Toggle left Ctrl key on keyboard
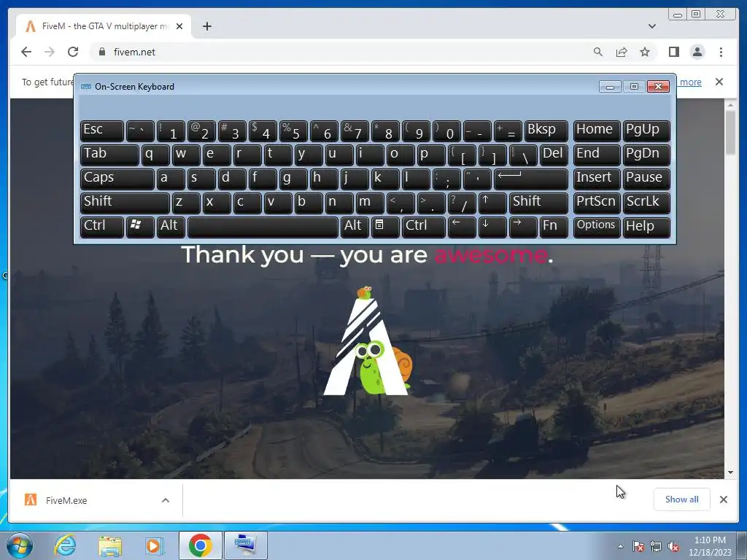Screen dimensions: 747x560 click(x=102, y=227)
